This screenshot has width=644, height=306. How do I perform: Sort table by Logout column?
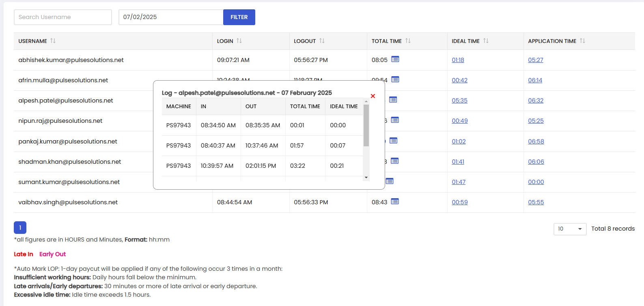[x=322, y=41]
